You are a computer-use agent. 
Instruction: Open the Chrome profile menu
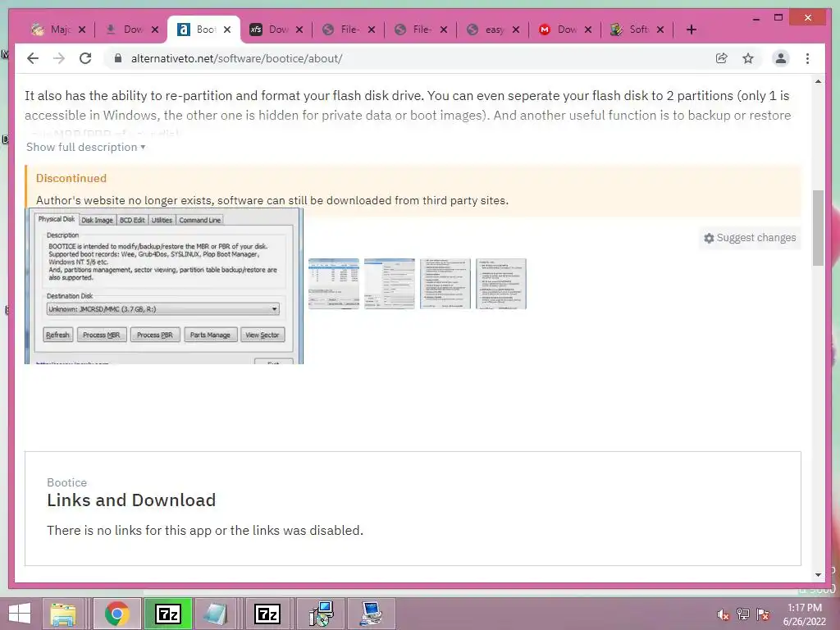(x=781, y=58)
